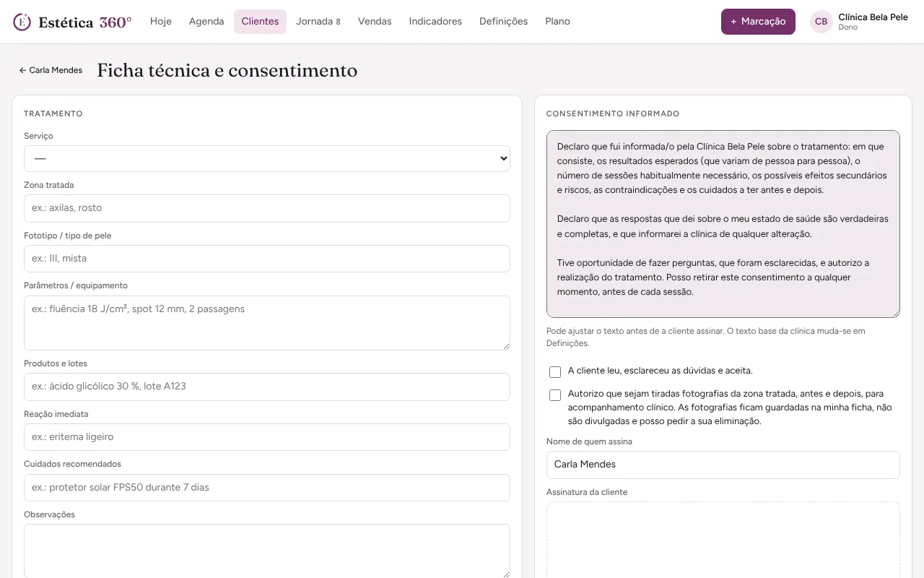Click the + Marcação button
This screenshot has width=924, height=578.
point(758,22)
